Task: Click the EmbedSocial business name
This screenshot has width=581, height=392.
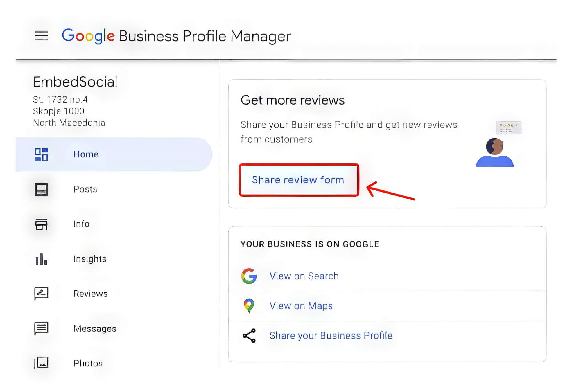Action: click(75, 81)
